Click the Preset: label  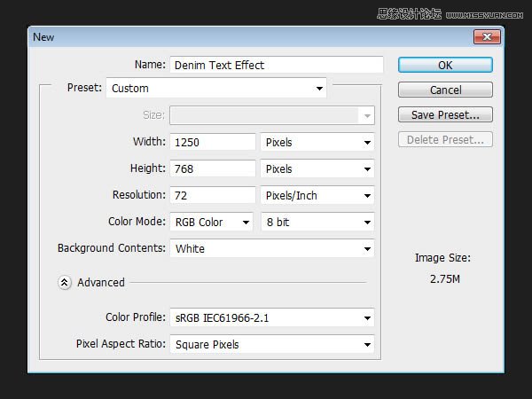coord(84,88)
